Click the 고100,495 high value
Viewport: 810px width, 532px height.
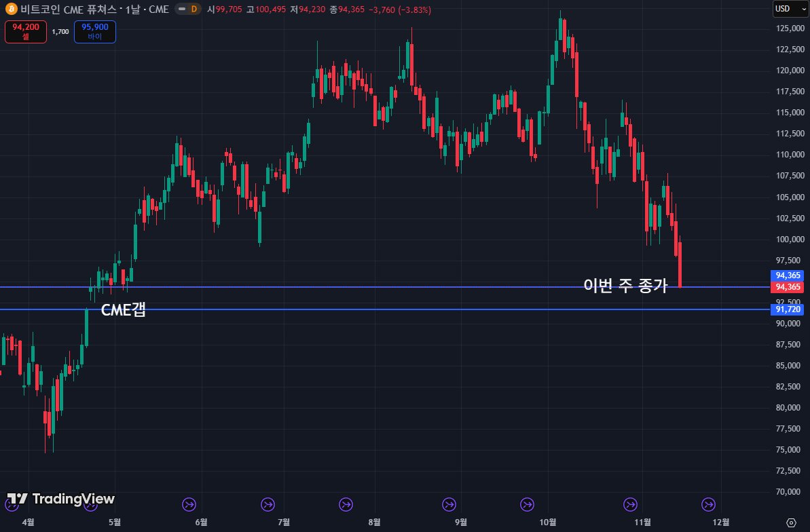(x=266, y=9)
